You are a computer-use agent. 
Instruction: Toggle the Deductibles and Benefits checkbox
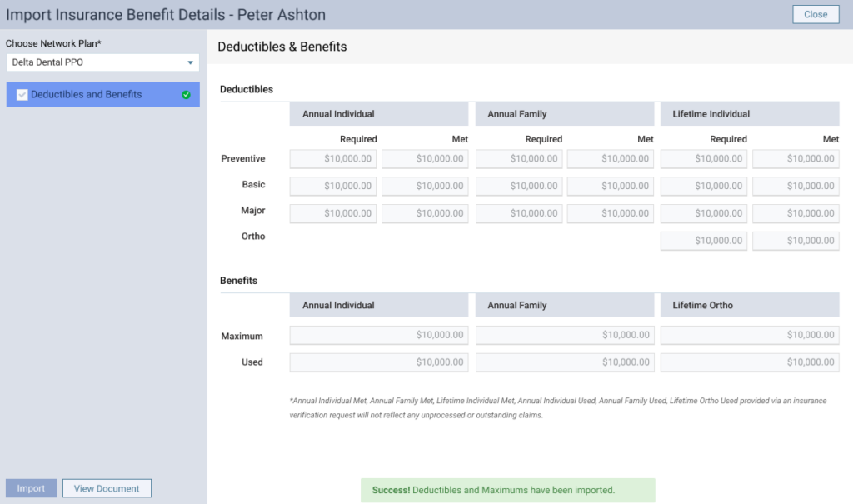(21, 94)
